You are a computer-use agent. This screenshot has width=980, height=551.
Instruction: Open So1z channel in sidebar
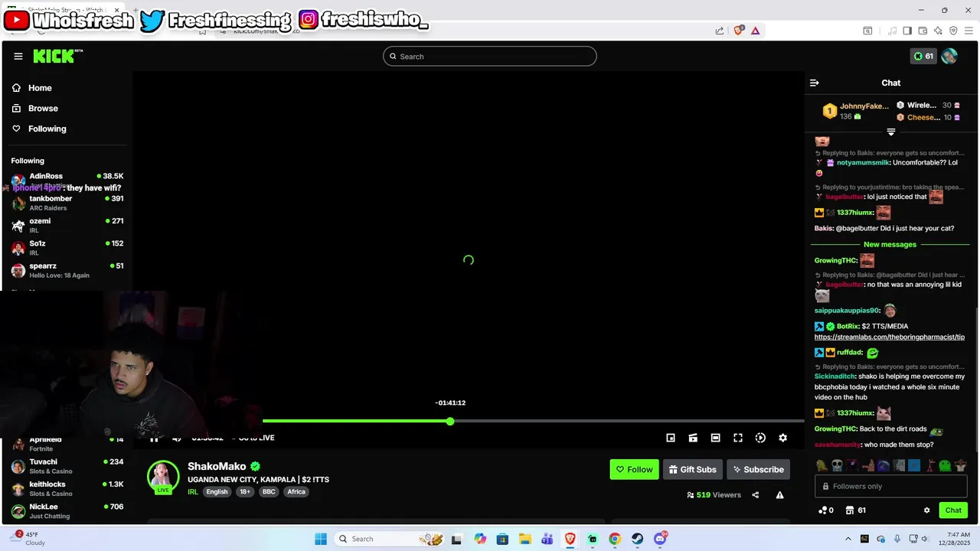(x=67, y=247)
